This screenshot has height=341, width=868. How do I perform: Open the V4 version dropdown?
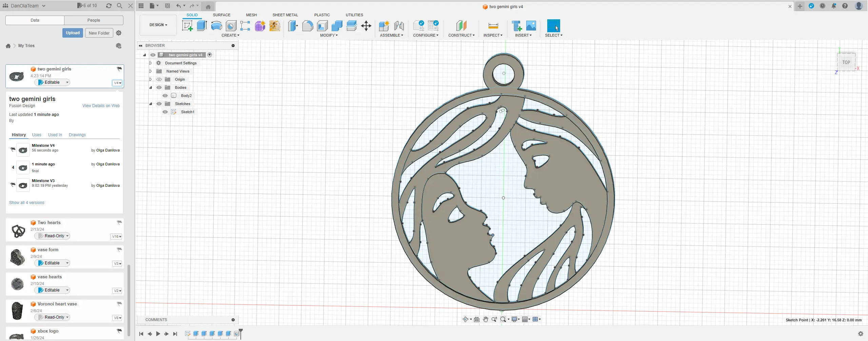[117, 83]
